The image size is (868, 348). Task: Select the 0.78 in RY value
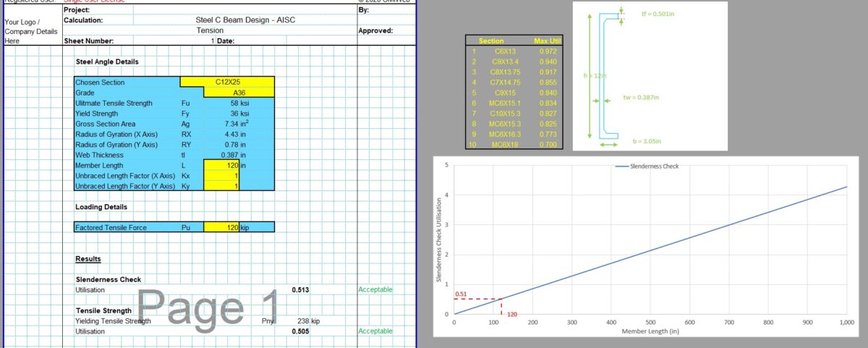236,145
